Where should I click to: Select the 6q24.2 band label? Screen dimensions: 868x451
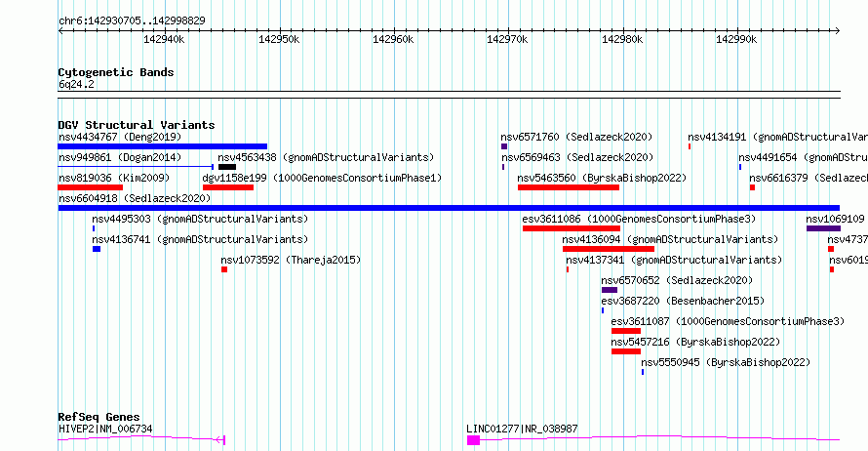(x=76, y=85)
